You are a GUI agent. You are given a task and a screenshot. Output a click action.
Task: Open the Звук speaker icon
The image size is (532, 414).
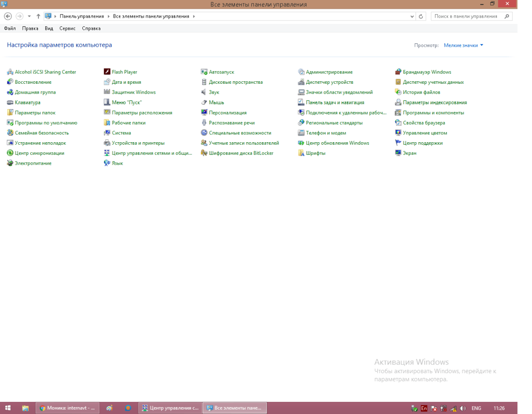tap(204, 93)
